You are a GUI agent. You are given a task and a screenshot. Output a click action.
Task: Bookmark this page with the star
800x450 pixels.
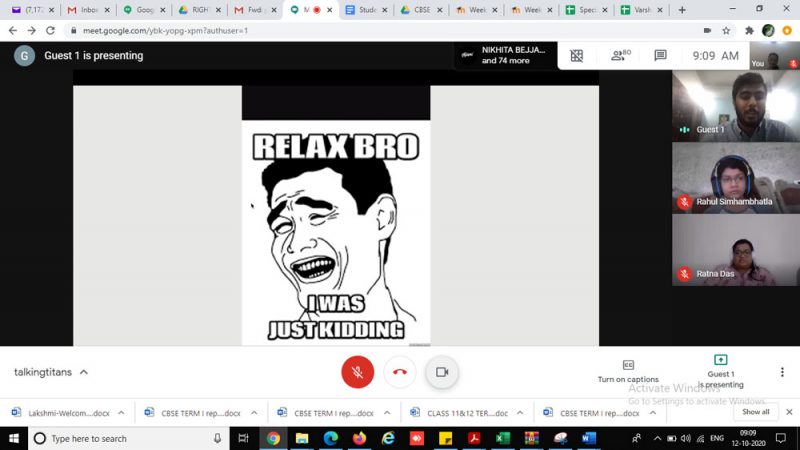tap(726, 31)
